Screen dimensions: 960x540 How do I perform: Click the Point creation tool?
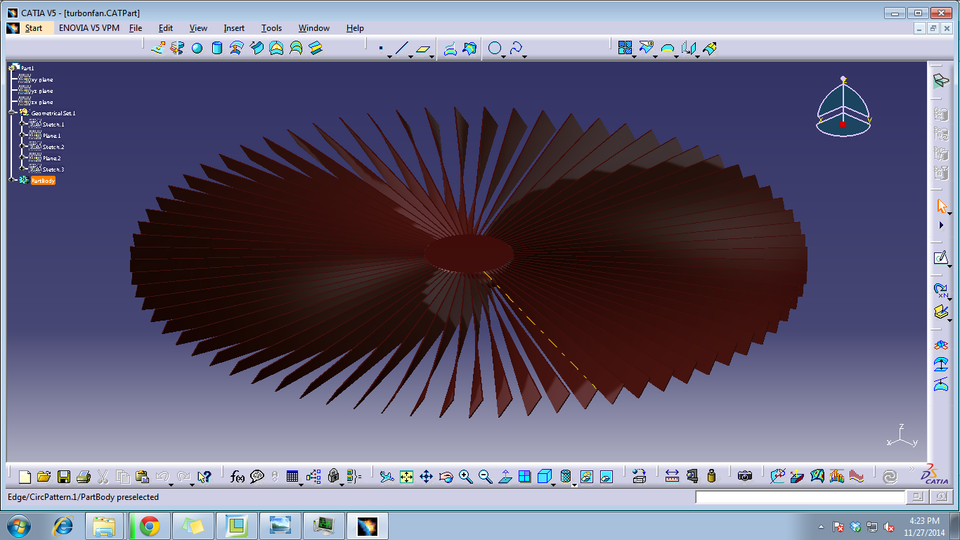click(381, 48)
